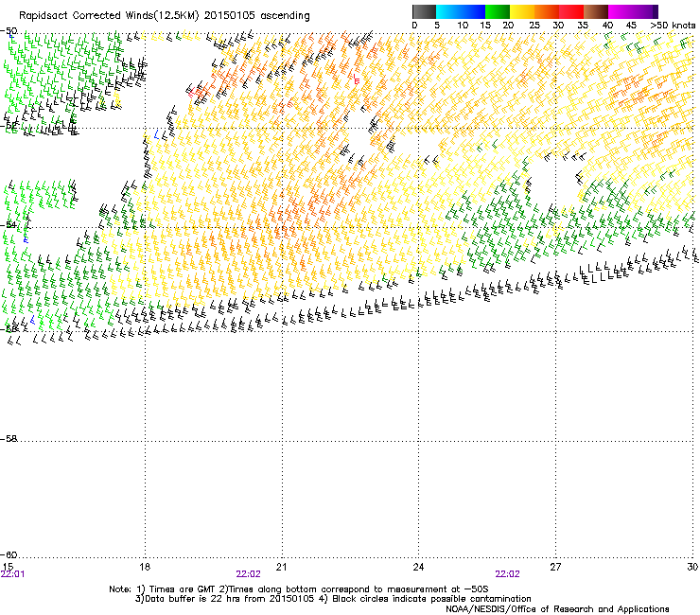This screenshot has width=700, height=615.
Task: Select the green 15-20 knots color band
Action: 498,11
